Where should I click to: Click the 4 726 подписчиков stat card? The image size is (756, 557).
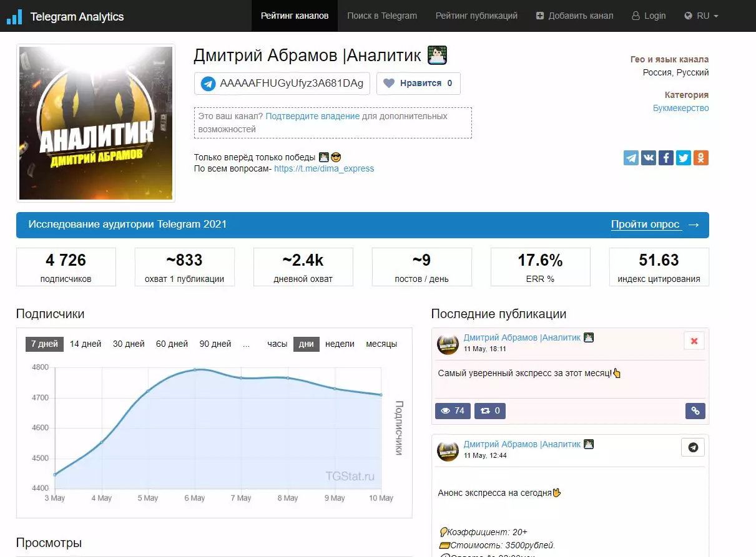tap(66, 267)
